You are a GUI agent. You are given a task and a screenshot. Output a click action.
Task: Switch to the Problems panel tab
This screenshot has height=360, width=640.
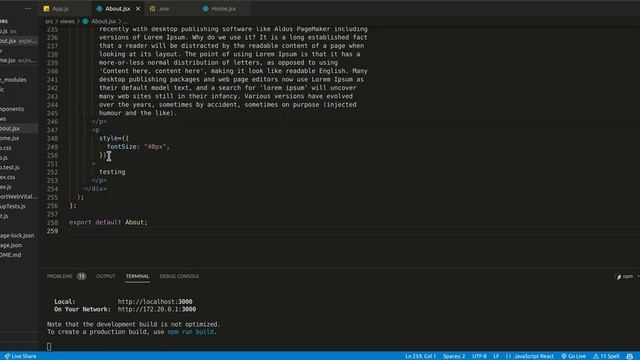tap(59, 276)
